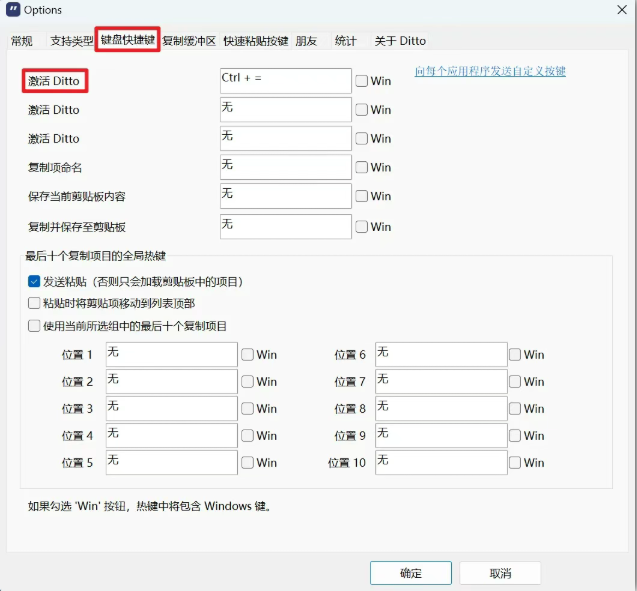This screenshot has width=637, height=591.
Task: Tick the Win box for 位置 4
Action: click(x=247, y=435)
